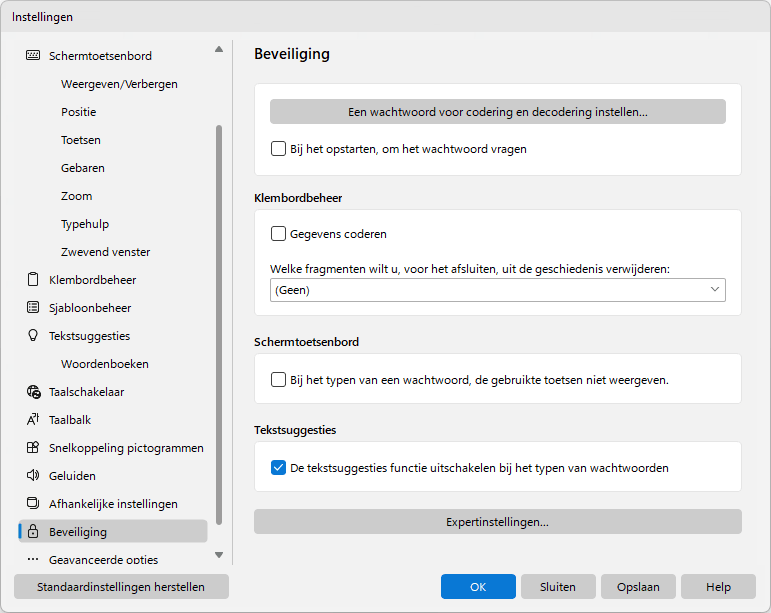Click the keyboard icon beside Schermtoetsenbord
Screen dimensions: 771x613
[x=33, y=55]
